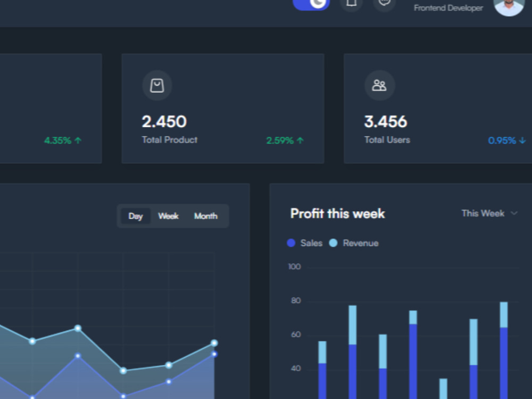
Task: Click the 4.35% growth indicator
Action: [63, 140]
